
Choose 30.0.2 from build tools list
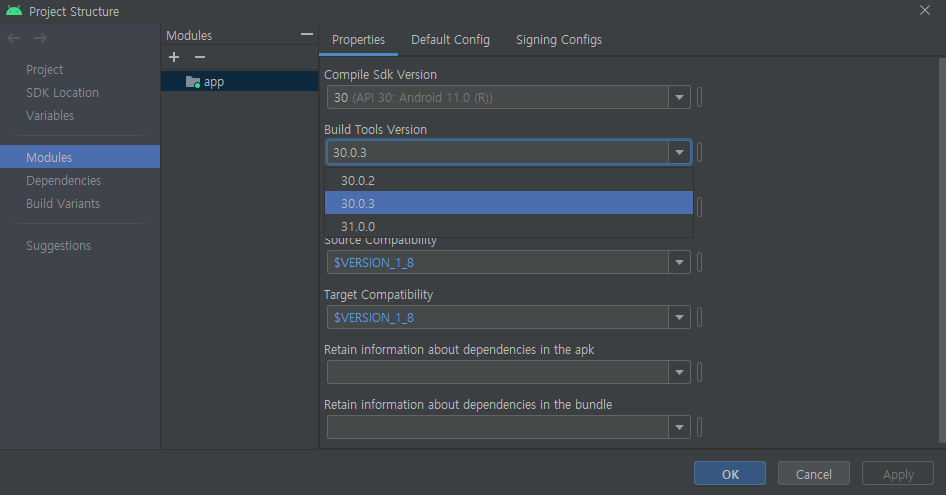click(509, 180)
